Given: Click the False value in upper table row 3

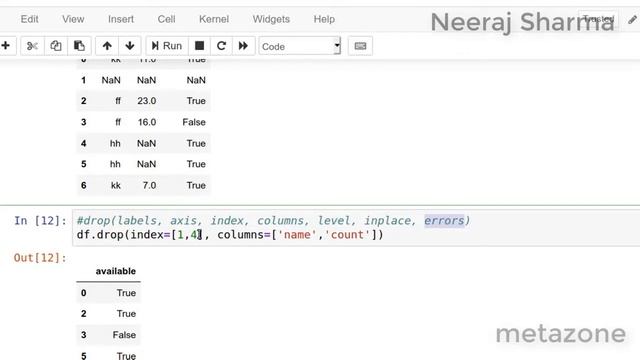Looking at the screenshot, I should coord(194,122).
